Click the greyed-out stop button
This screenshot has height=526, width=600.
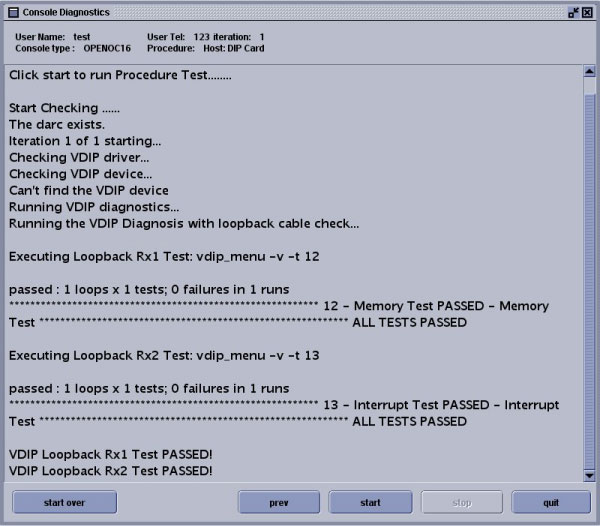[460, 503]
